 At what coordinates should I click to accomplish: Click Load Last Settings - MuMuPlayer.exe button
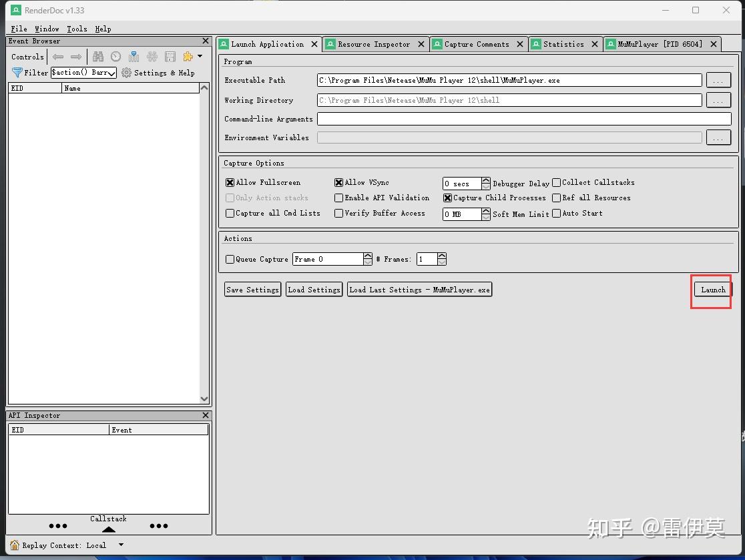tap(419, 289)
